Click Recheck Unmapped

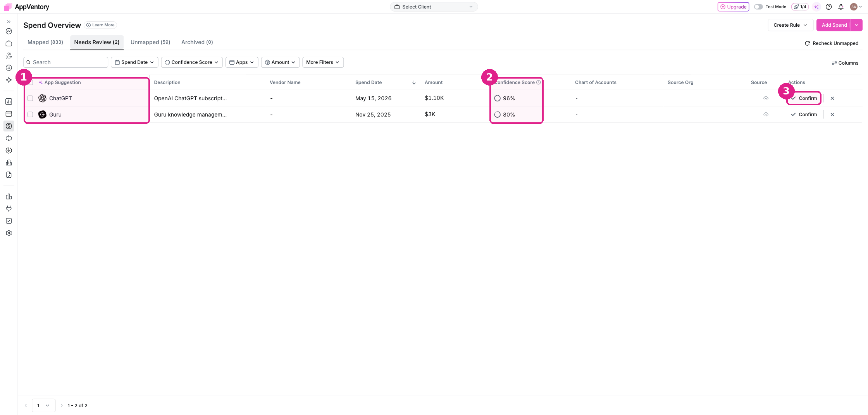832,43
